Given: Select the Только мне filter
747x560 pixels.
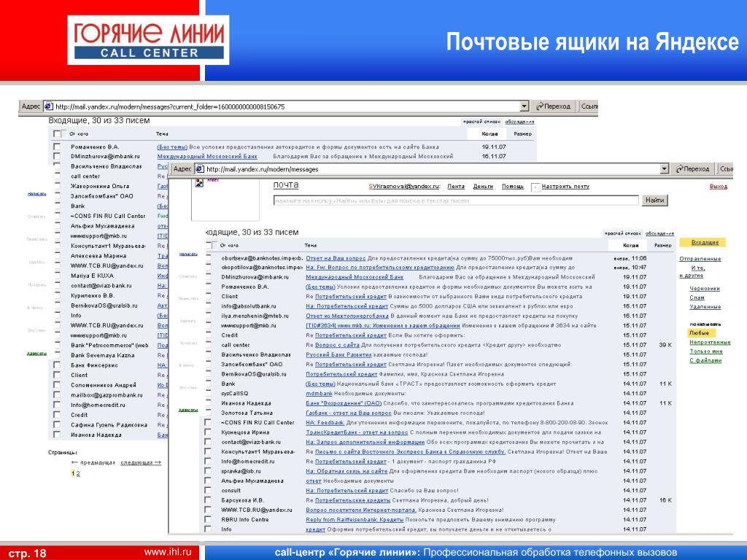Looking at the screenshot, I should pyautogui.click(x=706, y=351).
